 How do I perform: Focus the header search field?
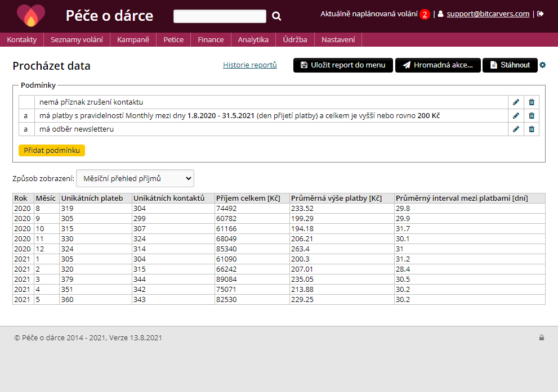220,16
